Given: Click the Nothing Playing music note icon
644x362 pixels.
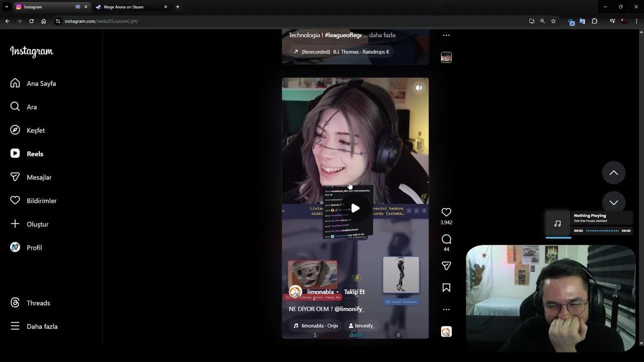Looking at the screenshot, I should (557, 224).
